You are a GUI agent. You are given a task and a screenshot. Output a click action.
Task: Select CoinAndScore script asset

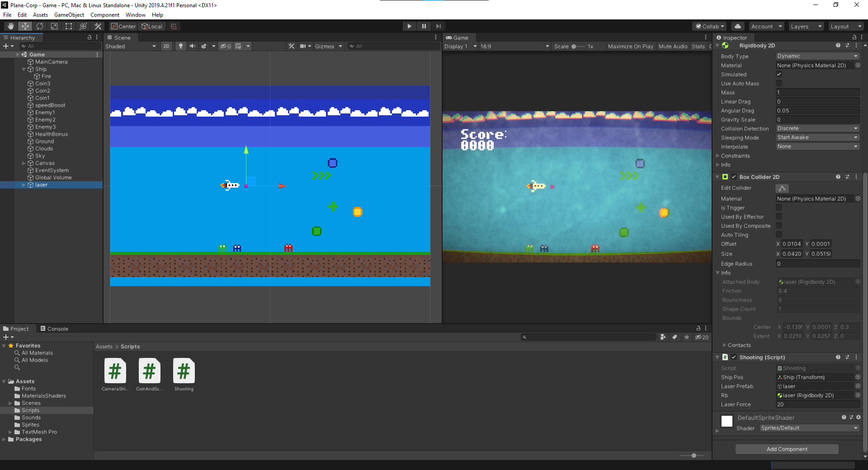click(149, 375)
